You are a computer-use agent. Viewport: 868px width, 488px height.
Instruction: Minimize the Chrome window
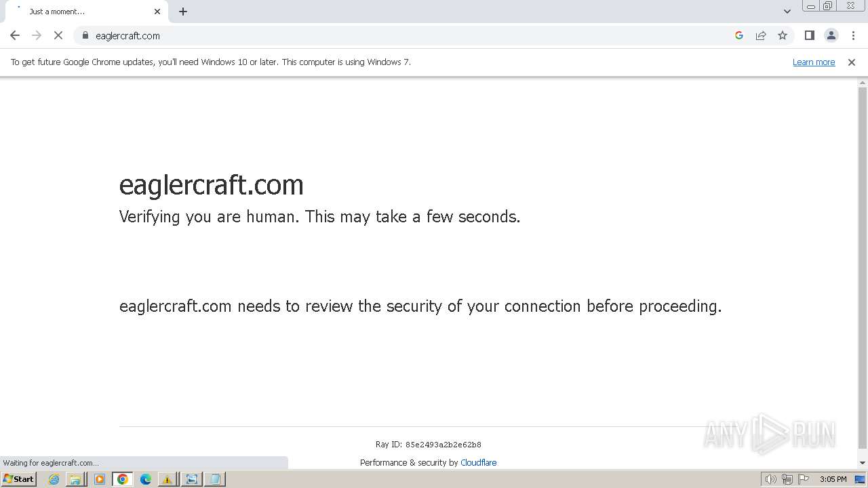[811, 6]
